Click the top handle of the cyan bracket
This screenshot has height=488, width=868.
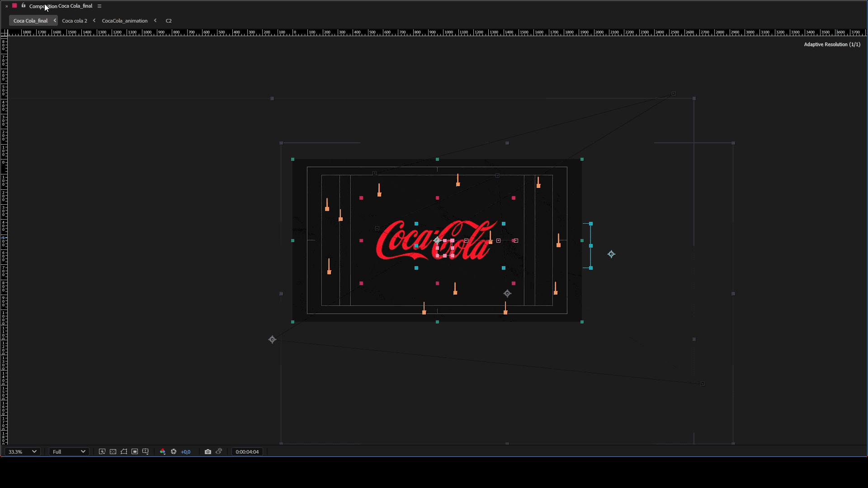coord(591,224)
